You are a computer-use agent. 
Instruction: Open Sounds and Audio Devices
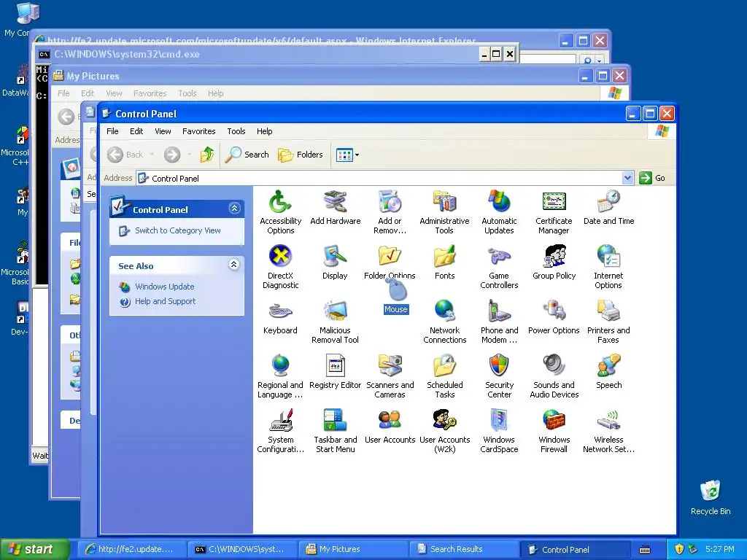coord(554,376)
